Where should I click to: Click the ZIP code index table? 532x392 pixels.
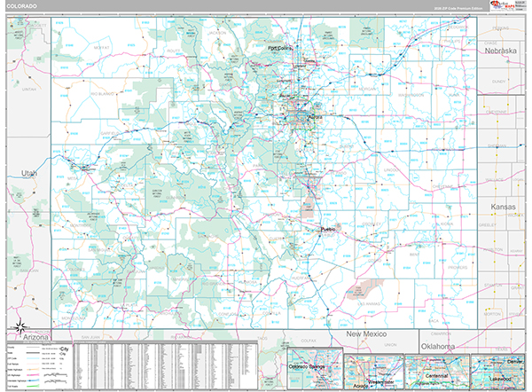pyautogui.click(x=166, y=366)
